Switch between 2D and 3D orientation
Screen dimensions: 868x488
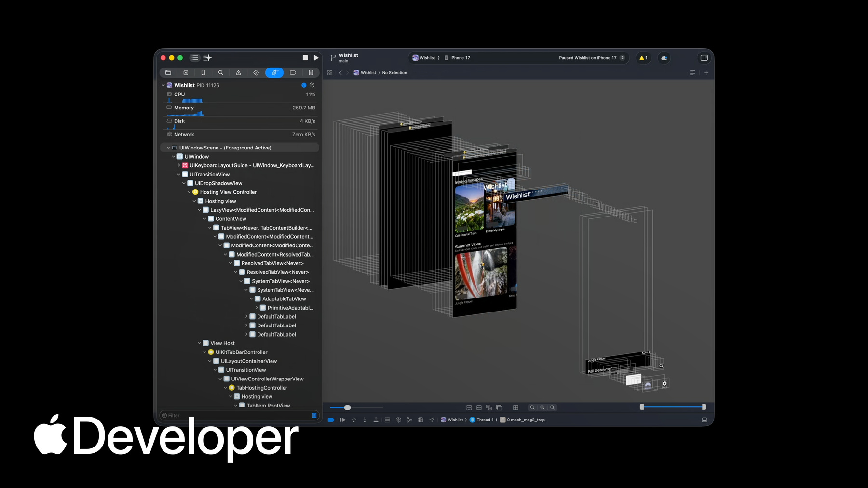coord(499,407)
